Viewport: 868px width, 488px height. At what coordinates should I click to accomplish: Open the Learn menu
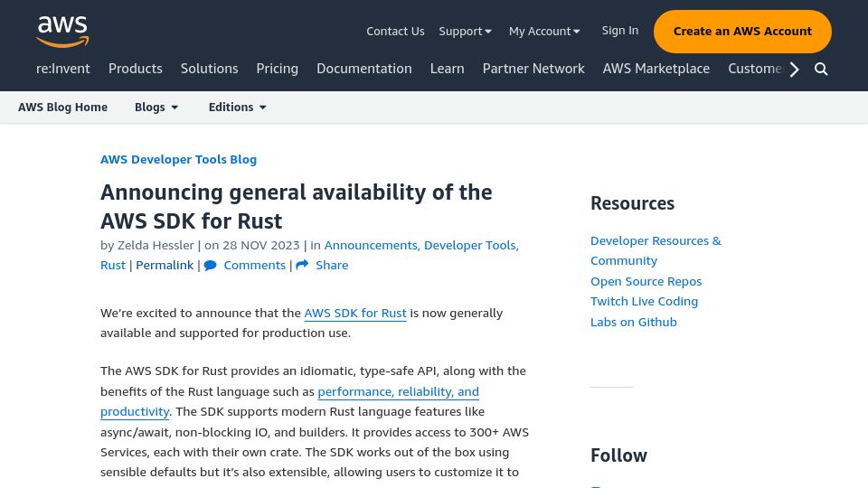[448, 69]
